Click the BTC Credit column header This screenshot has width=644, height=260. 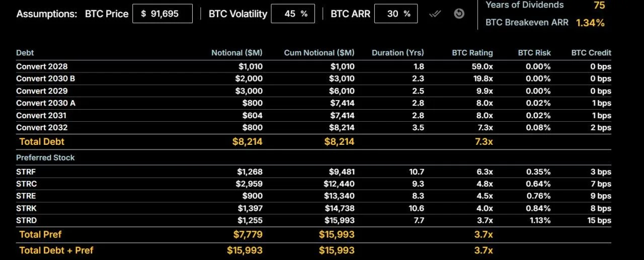pyautogui.click(x=591, y=53)
